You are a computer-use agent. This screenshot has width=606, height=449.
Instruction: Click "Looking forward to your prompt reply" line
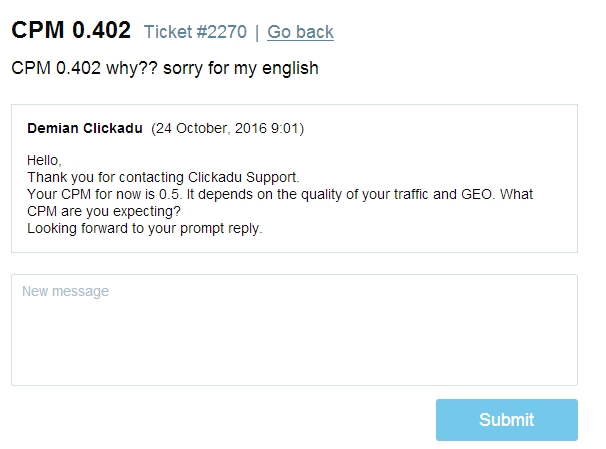click(x=144, y=228)
